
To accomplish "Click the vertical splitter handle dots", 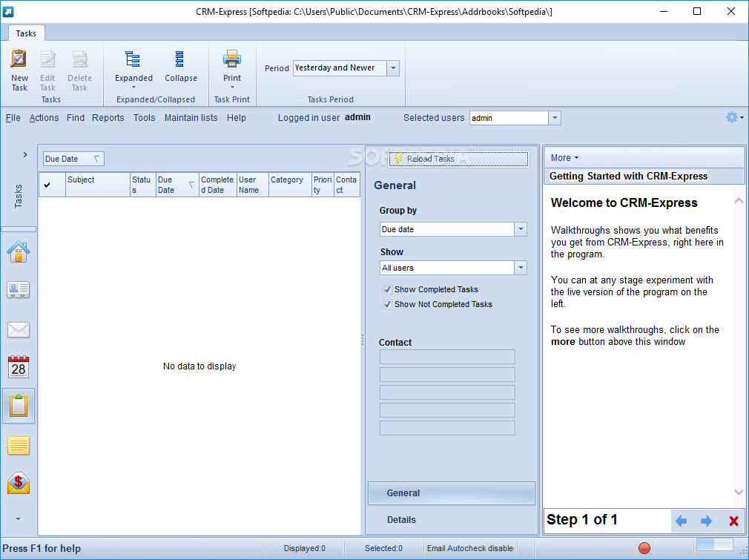I will (x=363, y=340).
